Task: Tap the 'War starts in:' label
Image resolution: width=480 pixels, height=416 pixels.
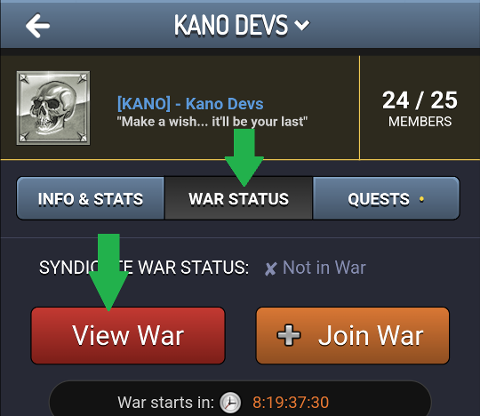Action: click(x=166, y=402)
